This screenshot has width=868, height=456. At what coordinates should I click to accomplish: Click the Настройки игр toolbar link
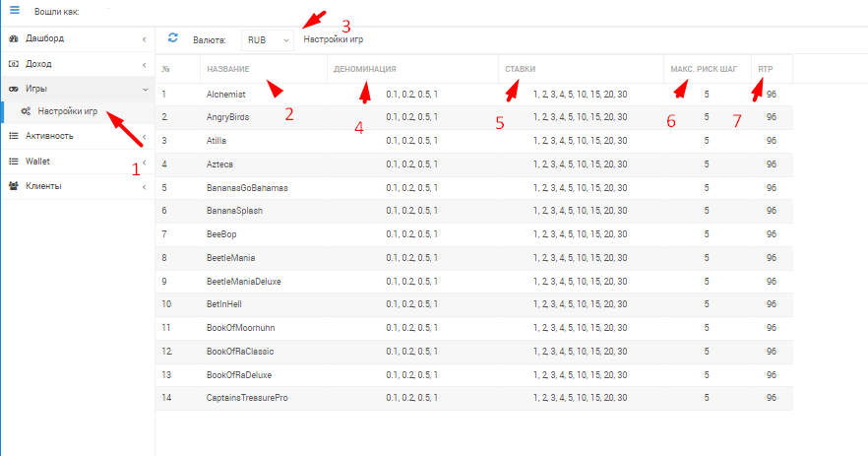click(334, 39)
